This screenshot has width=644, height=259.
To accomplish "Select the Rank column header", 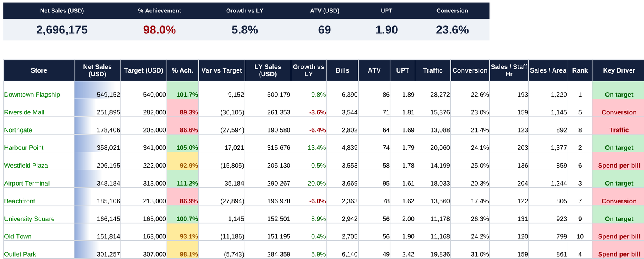I will coord(580,70).
